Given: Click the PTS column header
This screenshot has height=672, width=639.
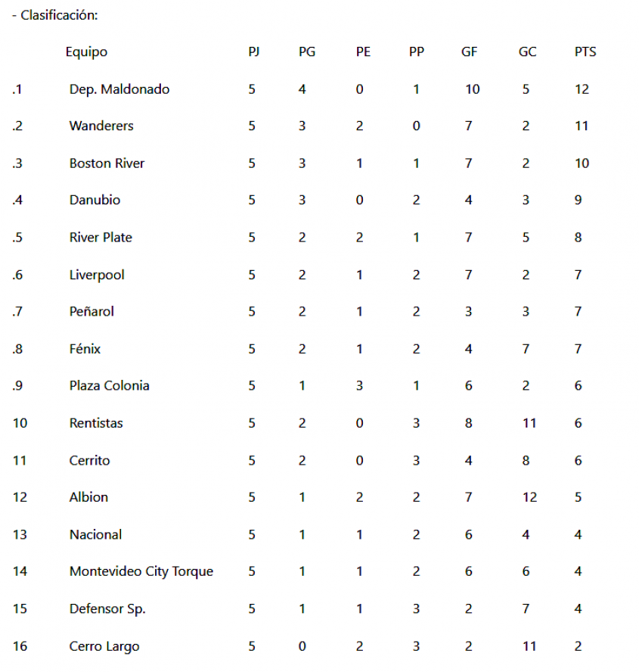Looking at the screenshot, I should tap(585, 52).
